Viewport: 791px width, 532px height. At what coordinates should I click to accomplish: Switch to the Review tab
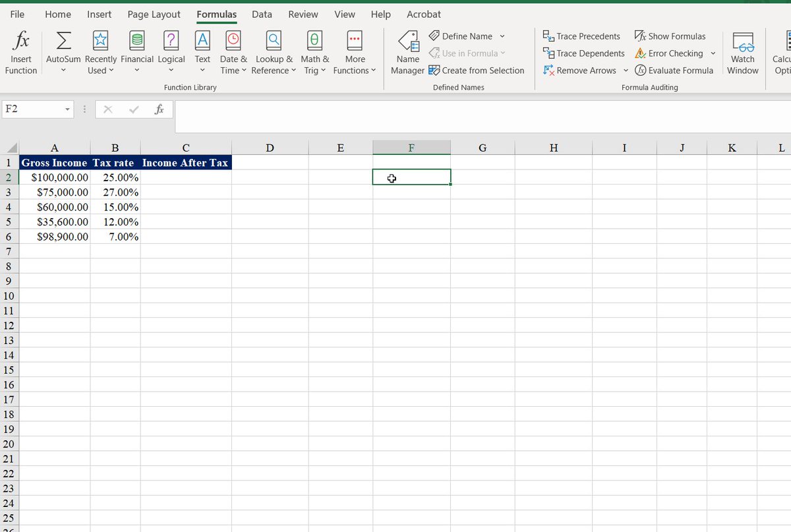click(x=303, y=14)
